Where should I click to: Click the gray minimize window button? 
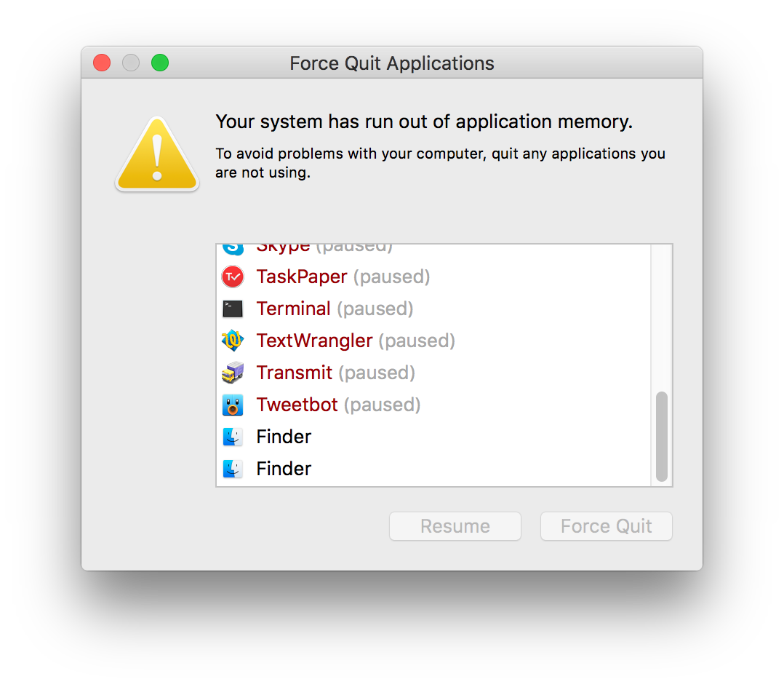pyautogui.click(x=131, y=63)
